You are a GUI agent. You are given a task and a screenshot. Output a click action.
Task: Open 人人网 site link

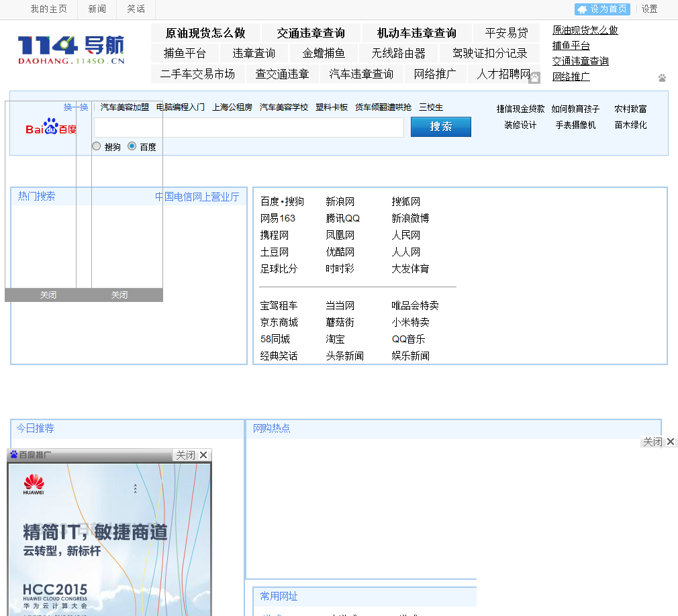405,252
